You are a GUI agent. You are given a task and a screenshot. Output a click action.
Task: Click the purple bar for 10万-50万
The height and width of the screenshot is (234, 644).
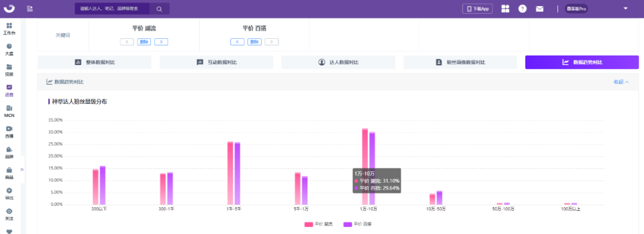(x=439, y=198)
